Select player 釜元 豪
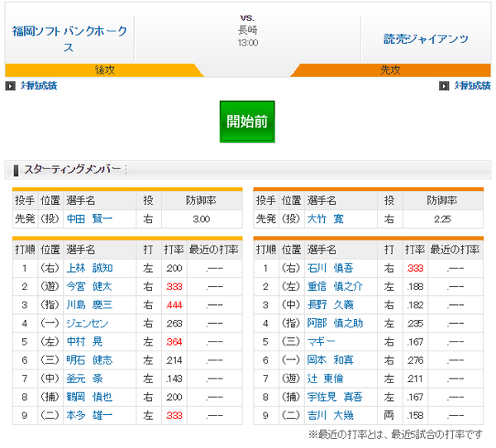Image resolution: width=496 pixels, height=448 pixels. (x=85, y=379)
